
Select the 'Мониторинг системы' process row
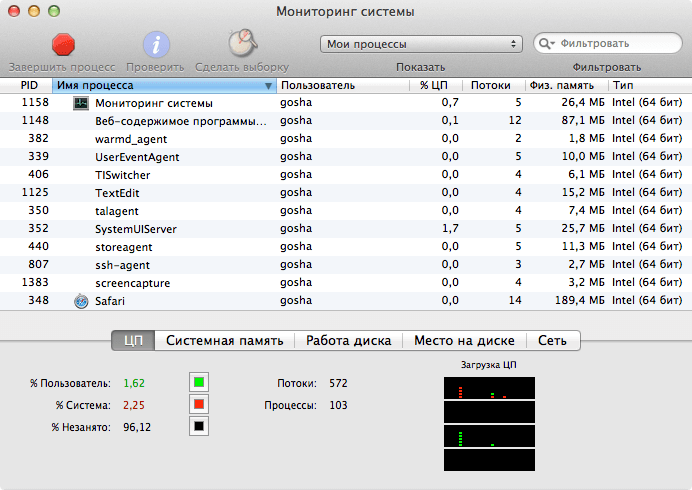pos(346,103)
